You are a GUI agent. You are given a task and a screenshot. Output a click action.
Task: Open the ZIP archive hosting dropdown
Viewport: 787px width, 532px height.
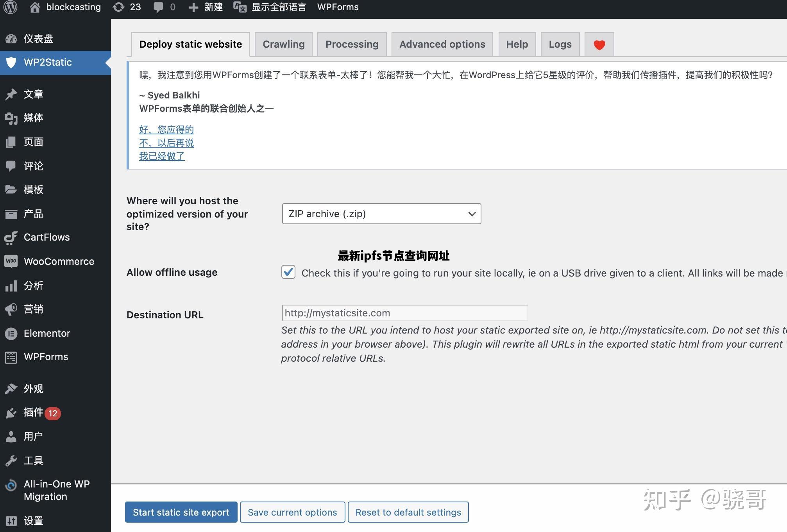(381, 214)
